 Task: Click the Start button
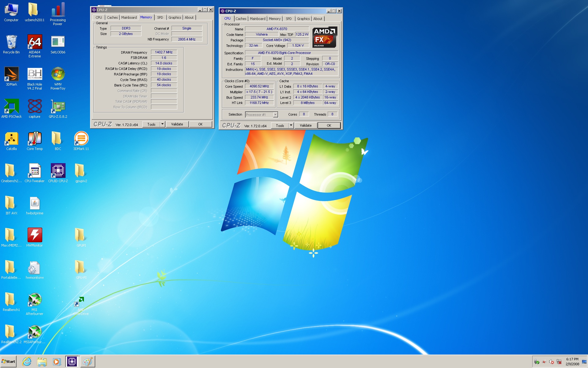[x=9, y=362]
